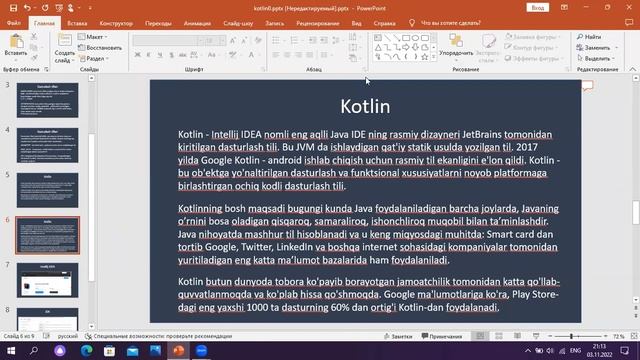Image resolution: width=640 pixels, height=360 pixels.
Task: Click Что вы хотите сделать search field
Action: [451, 23]
